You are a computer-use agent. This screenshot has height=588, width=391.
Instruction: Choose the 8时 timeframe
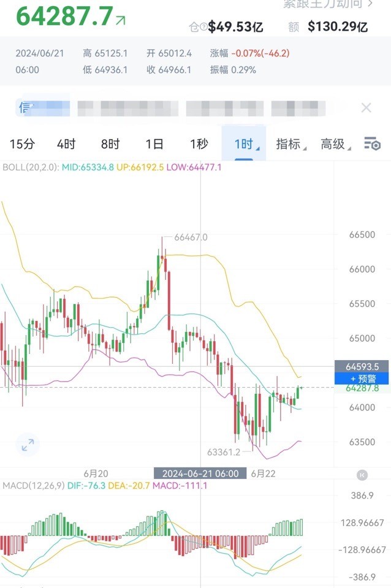point(110,143)
